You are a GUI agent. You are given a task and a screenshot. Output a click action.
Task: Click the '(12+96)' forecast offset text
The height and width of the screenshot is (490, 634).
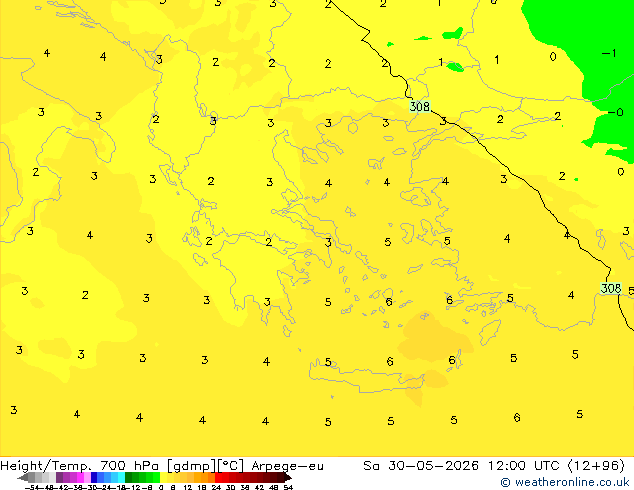click(597, 466)
